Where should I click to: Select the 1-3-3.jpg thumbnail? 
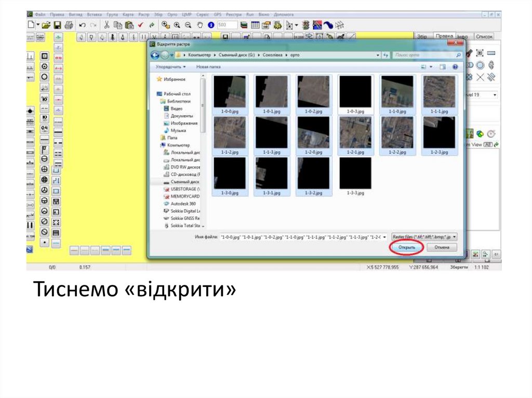[x=355, y=176]
